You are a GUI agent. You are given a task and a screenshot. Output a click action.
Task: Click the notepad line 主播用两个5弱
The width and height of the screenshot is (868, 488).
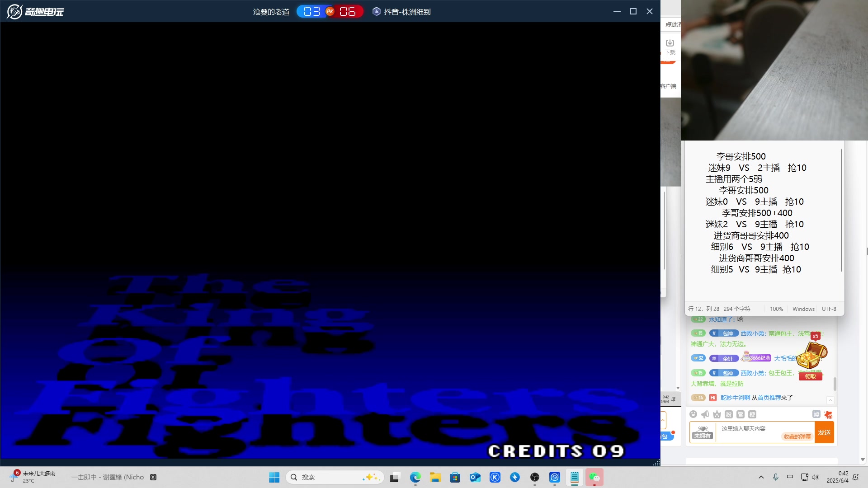tap(734, 179)
